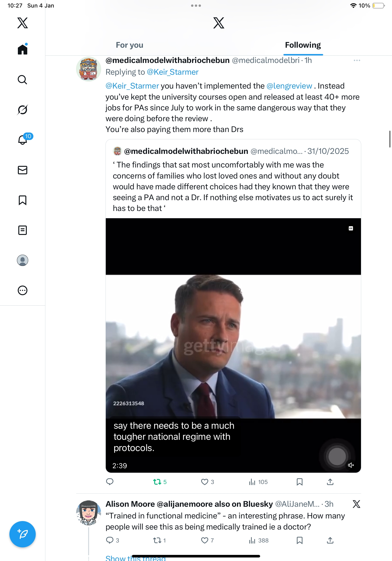Screen dimensions: 392x561
Task: Open Bookmarks in the sidebar
Action: coord(23,200)
